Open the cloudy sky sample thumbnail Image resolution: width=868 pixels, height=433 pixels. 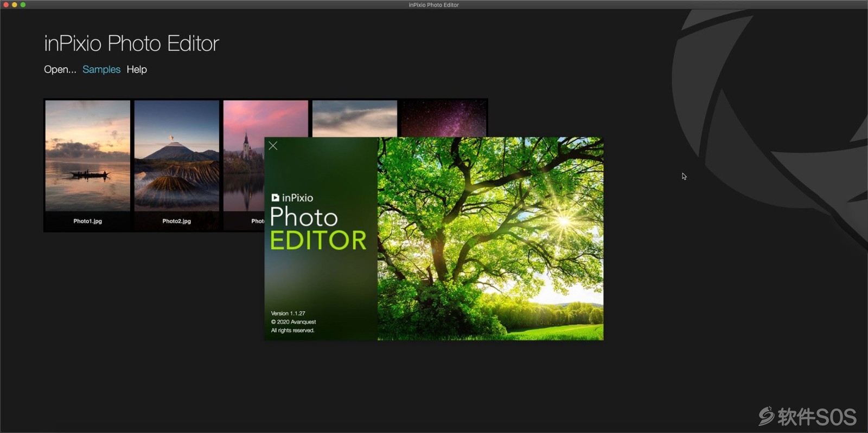click(355, 118)
